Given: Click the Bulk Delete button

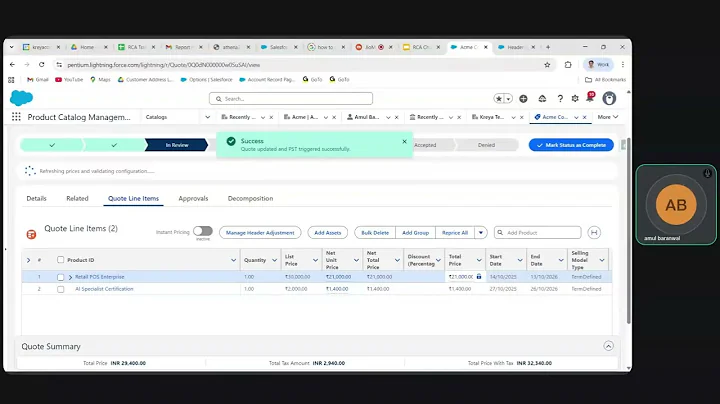Looking at the screenshot, I should click(375, 232).
